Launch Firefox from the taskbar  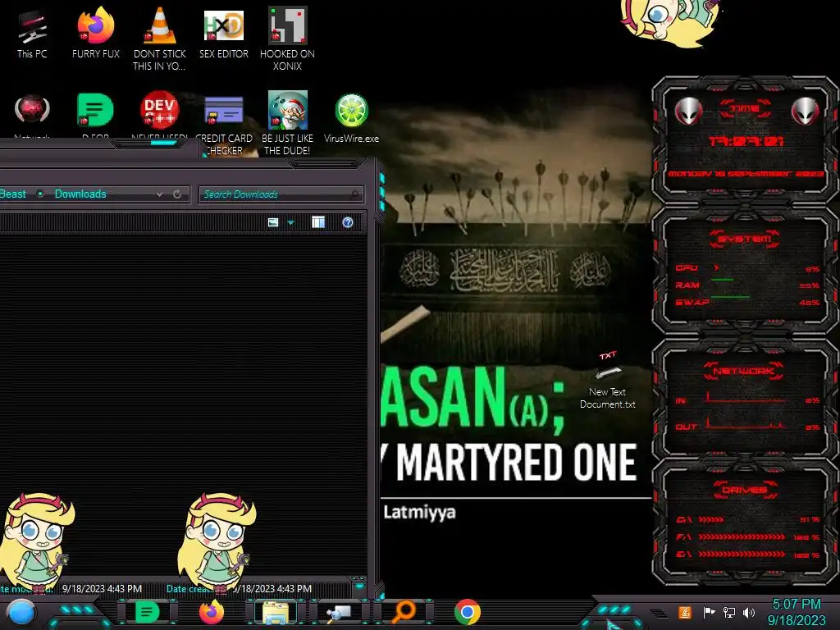click(211, 612)
